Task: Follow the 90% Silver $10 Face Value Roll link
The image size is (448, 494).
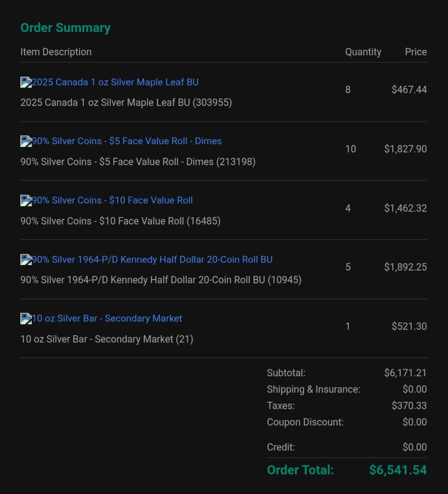Action: 112,200
